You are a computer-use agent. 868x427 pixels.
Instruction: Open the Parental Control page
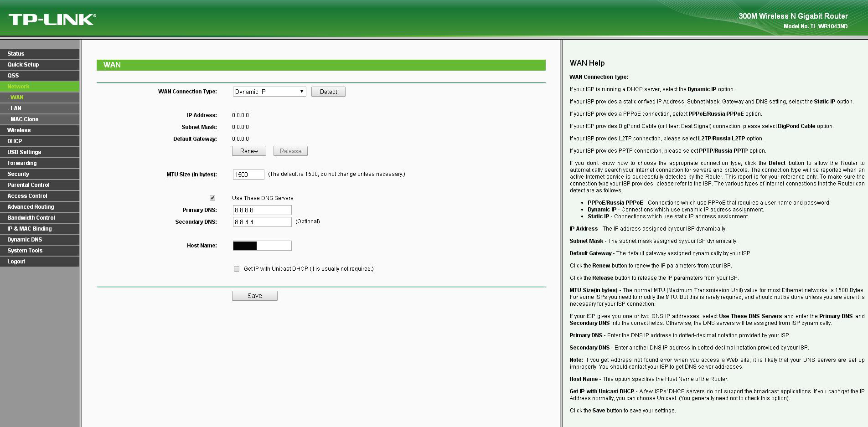click(28, 185)
